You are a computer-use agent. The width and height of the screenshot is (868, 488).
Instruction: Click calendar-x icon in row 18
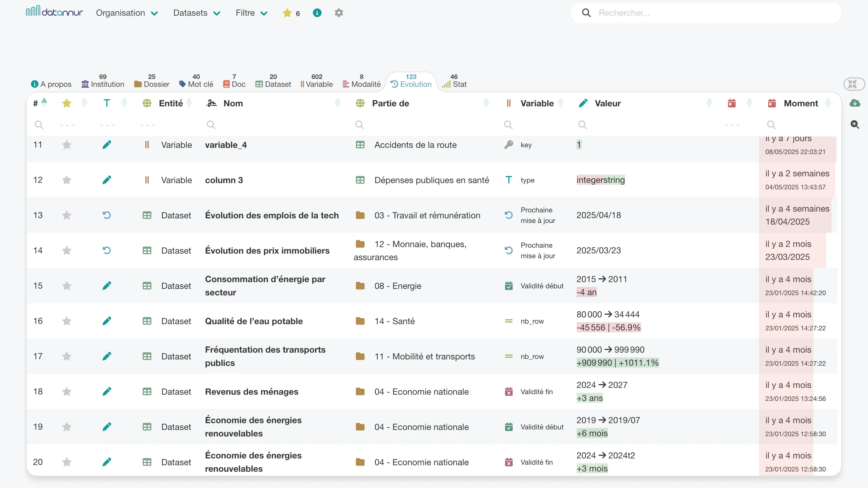tap(509, 392)
